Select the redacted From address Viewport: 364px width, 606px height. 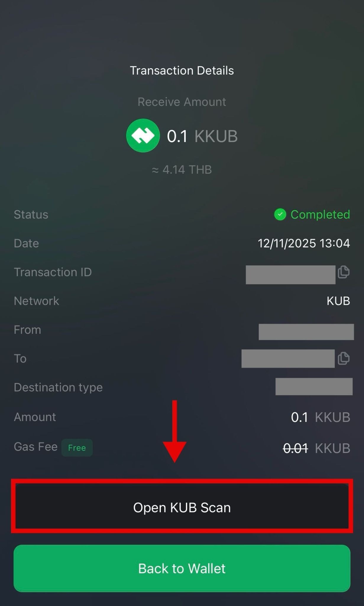click(306, 332)
